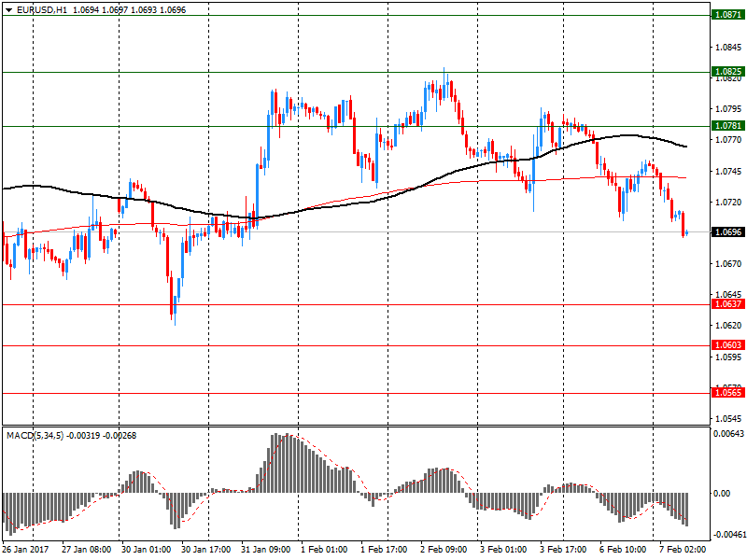Screen dimensions: 747x560
Task: Click the 1 Feb 01:00 time axis label
Action: tap(324, 550)
